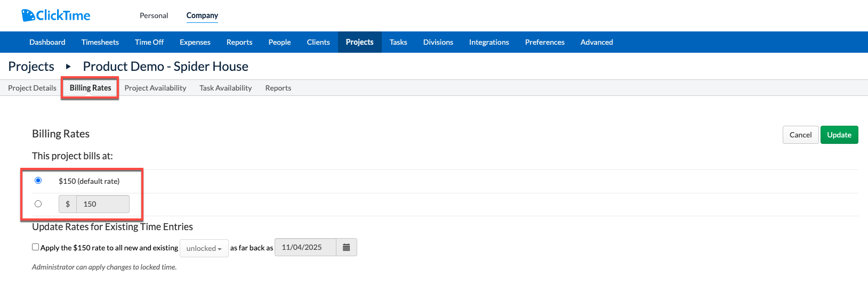Switch to the Personal view
This screenshot has height=285, width=868.
pyautogui.click(x=154, y=15)
